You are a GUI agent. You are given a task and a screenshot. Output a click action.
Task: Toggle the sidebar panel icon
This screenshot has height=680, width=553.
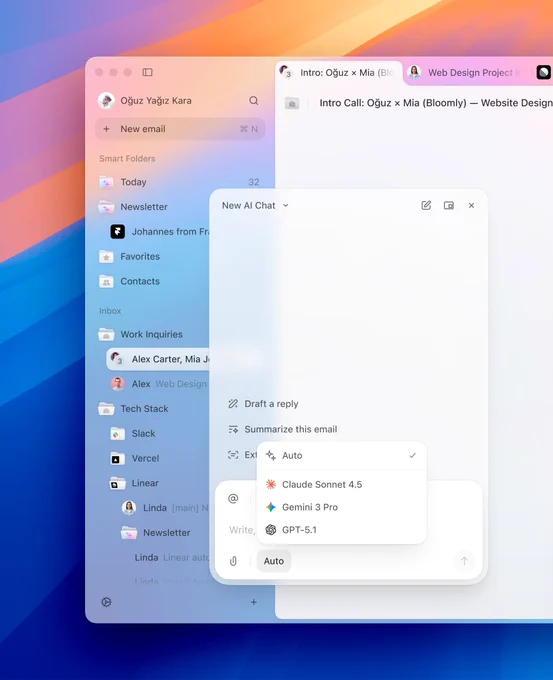click(147, 72)
